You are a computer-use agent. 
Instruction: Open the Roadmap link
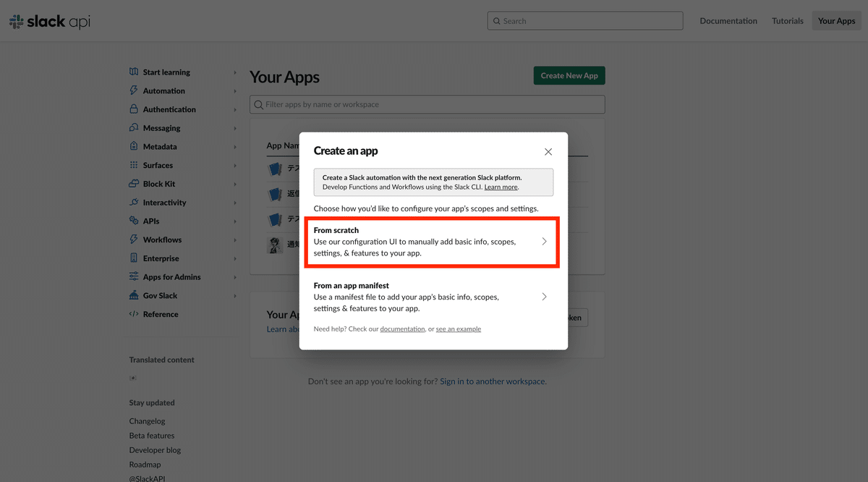coord(145,465)
